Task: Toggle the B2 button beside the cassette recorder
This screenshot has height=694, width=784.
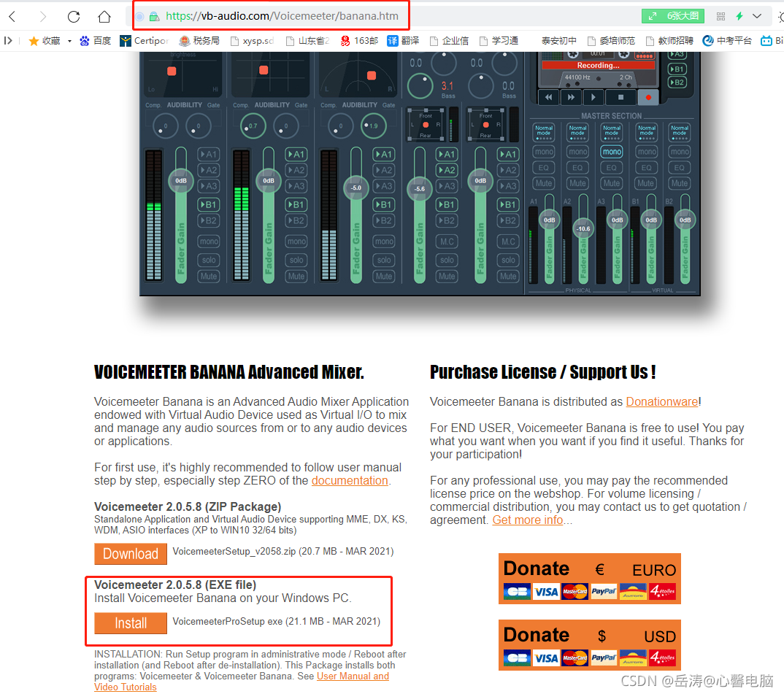Action: [x=677, y=82]
